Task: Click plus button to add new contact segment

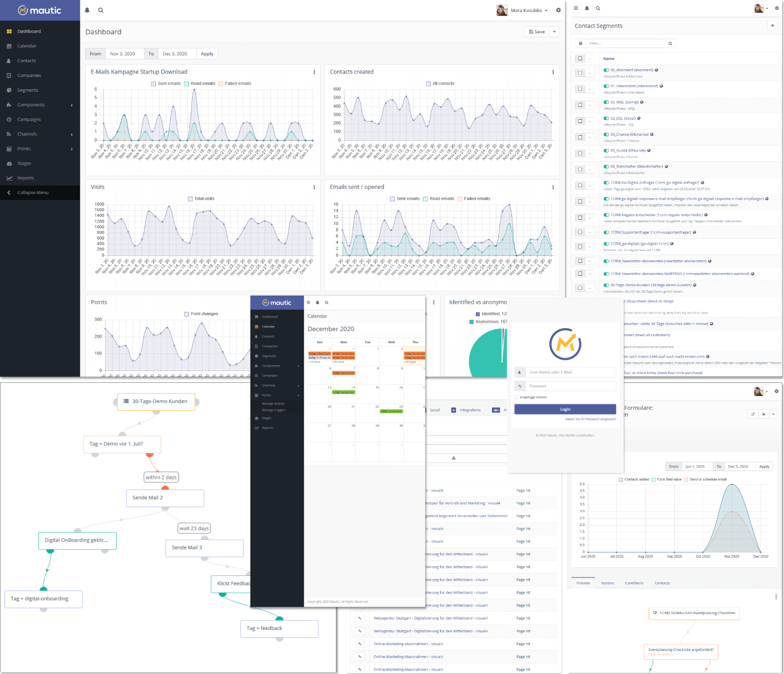Action: click(773, 25)
